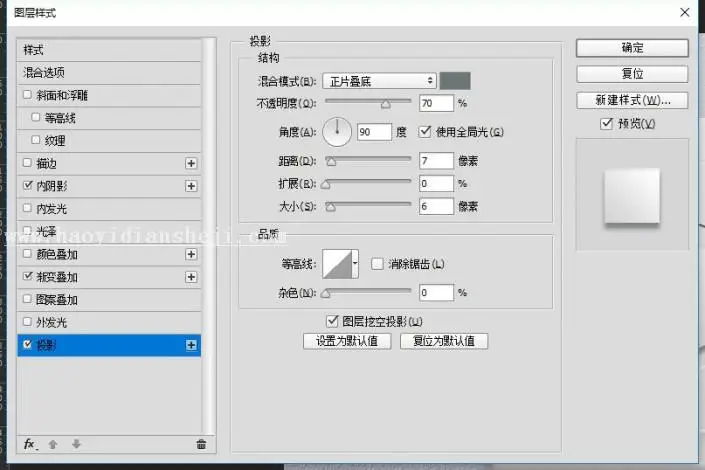Click the 扩展 slider handle

coord(326,184)
